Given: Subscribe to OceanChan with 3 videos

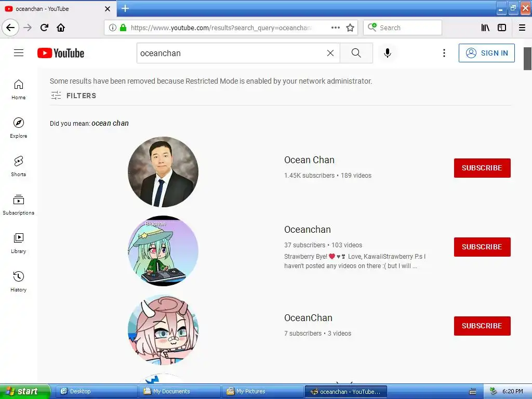Looking at the screenshot, I should tap(482, 326).
